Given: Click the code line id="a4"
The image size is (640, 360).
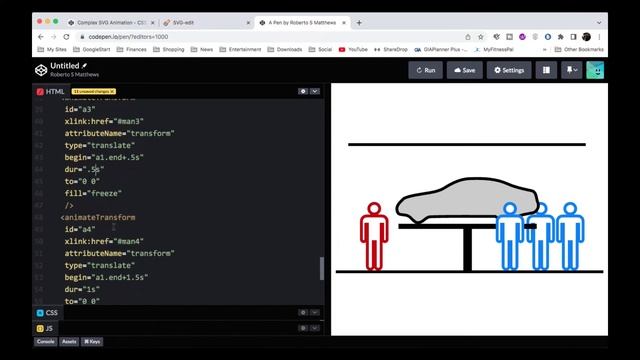Looking at the screenshot, I should (x=80, y=229).
